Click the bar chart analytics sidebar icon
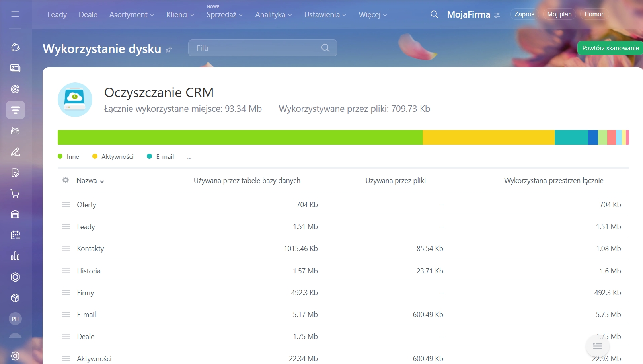The image size is (643, 364). pos(15,256)
